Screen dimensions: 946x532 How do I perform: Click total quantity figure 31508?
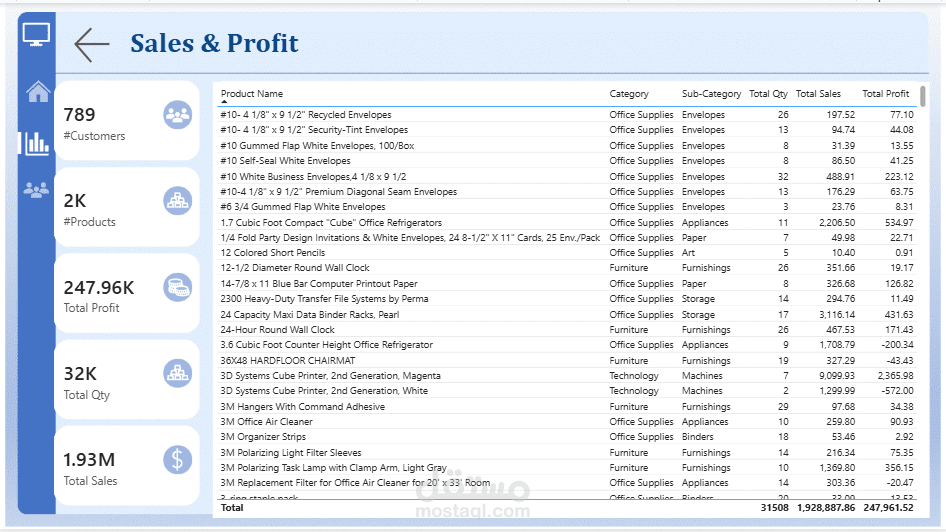[x=775, y=508]
